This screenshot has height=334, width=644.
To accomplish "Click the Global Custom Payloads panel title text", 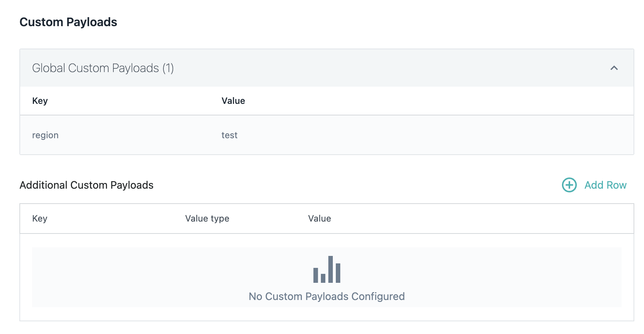I will [103, 68].
